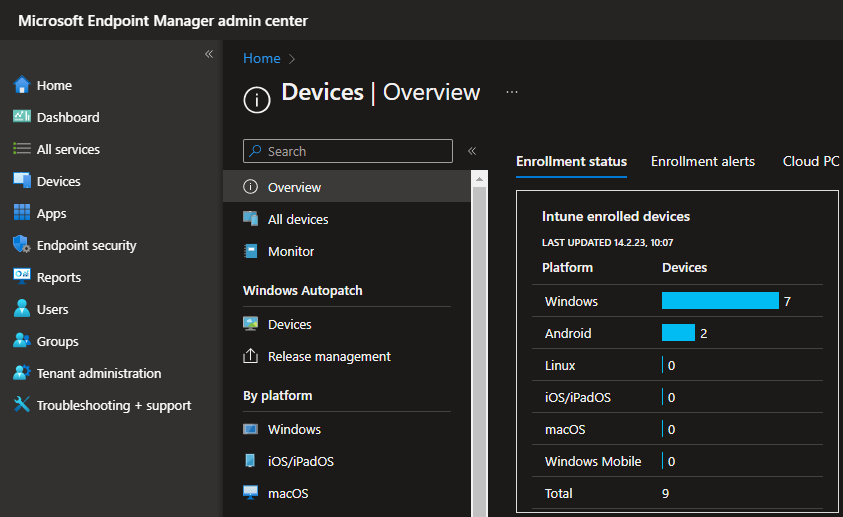Open Tenant administration icon

click(x=21, y=373)
